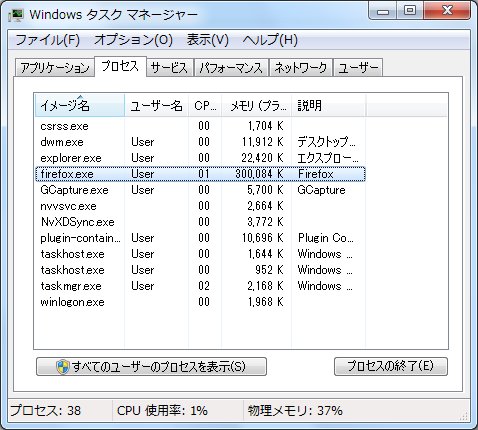
Task: Click すべてのユーザーのプロセスを表示 button
Action: pos(151,366)
